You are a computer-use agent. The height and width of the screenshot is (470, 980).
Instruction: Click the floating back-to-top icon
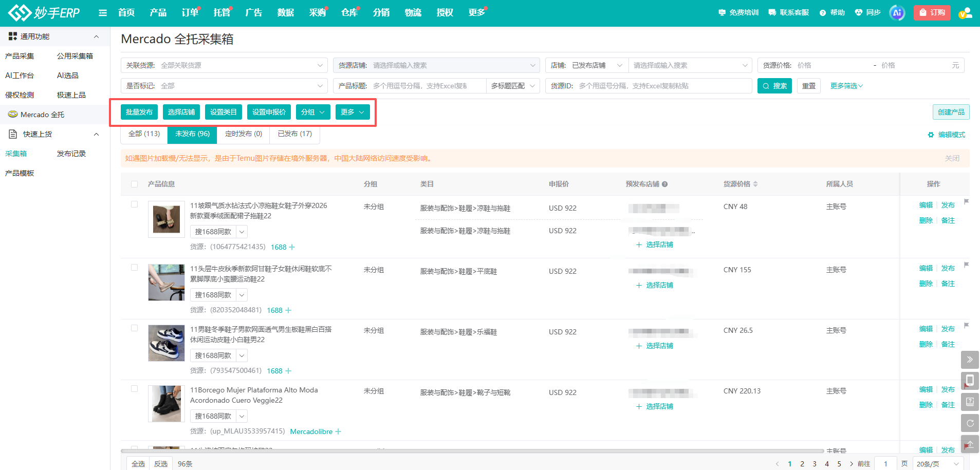tap(970, 444)
